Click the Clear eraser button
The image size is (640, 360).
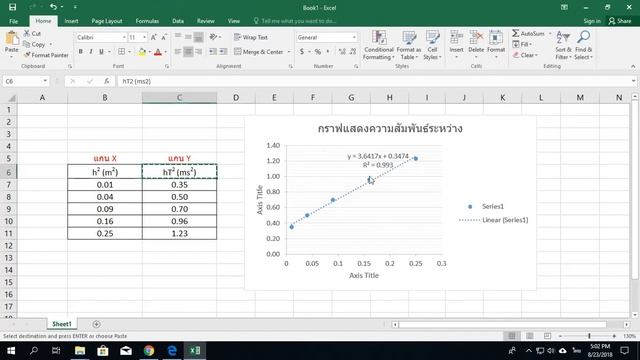(x=525, y=55)
